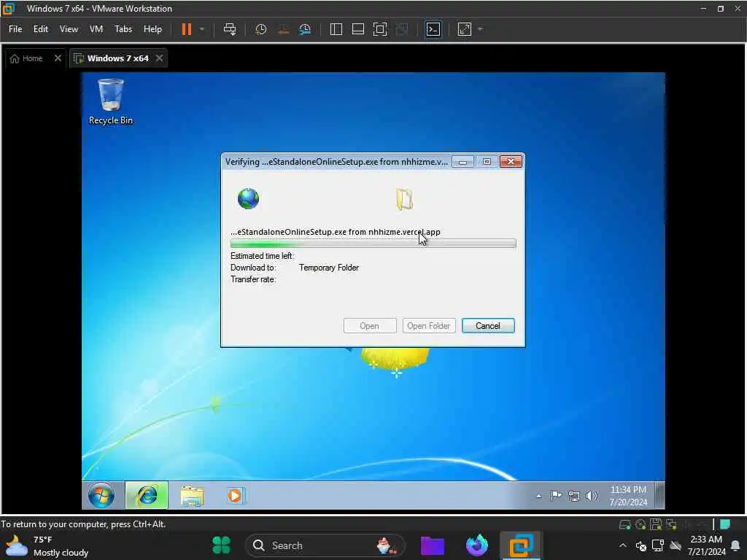Click the muted volume icon in host tray
Screen dimensions: 747x560
tap(641, 545)
